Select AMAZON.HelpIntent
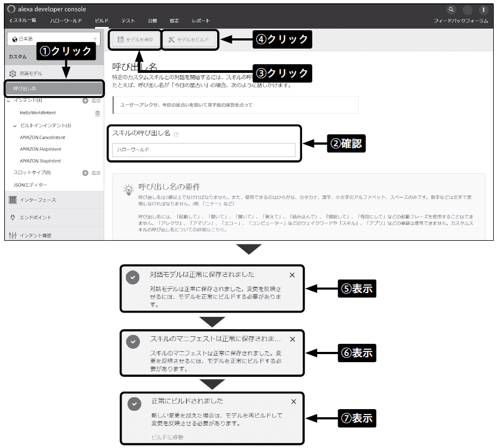 click(41, 149)
